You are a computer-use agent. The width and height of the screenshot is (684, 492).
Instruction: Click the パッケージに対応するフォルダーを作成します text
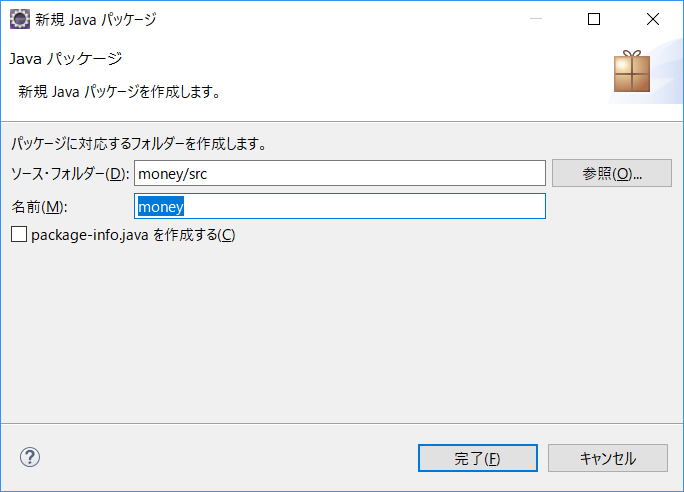point(139,143)
